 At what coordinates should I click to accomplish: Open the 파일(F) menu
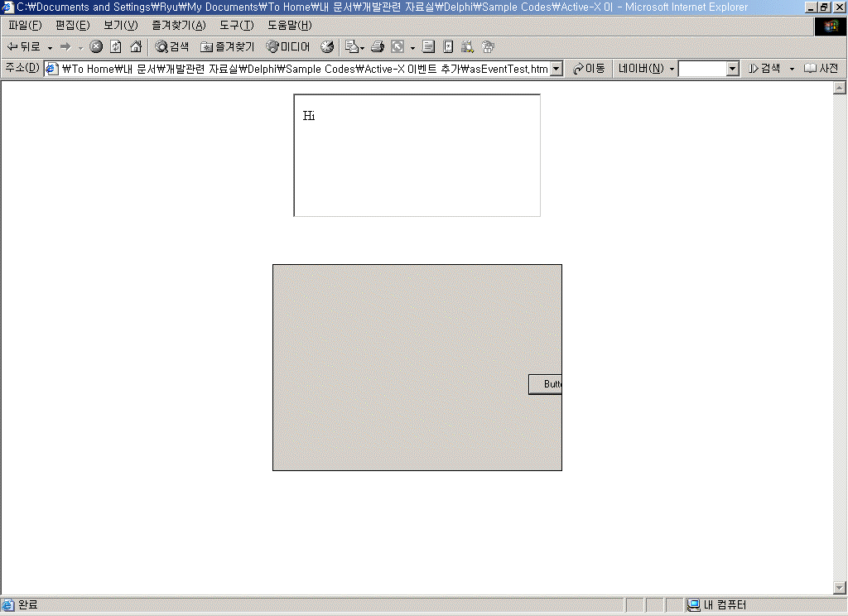[x=24, y=25]
